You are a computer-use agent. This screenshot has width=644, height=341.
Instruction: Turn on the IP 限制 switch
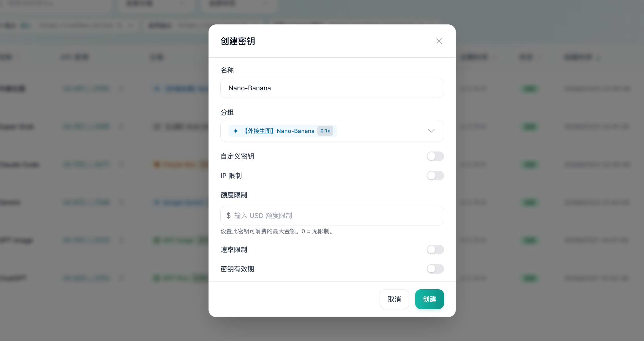435,176
